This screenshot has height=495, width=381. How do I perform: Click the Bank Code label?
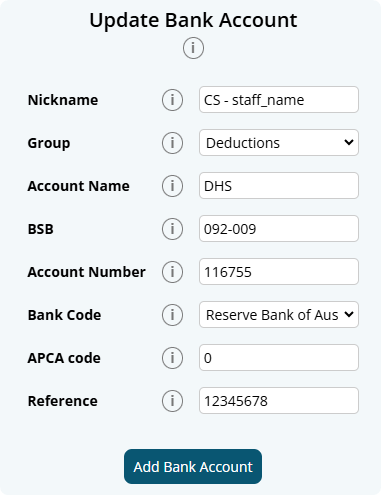click(x=64, y=315)
